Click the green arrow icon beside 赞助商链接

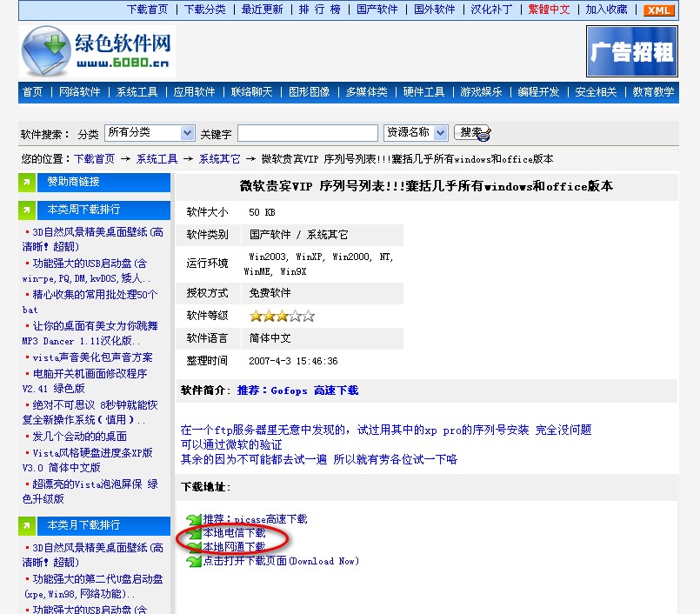click(x=27, y=182)
